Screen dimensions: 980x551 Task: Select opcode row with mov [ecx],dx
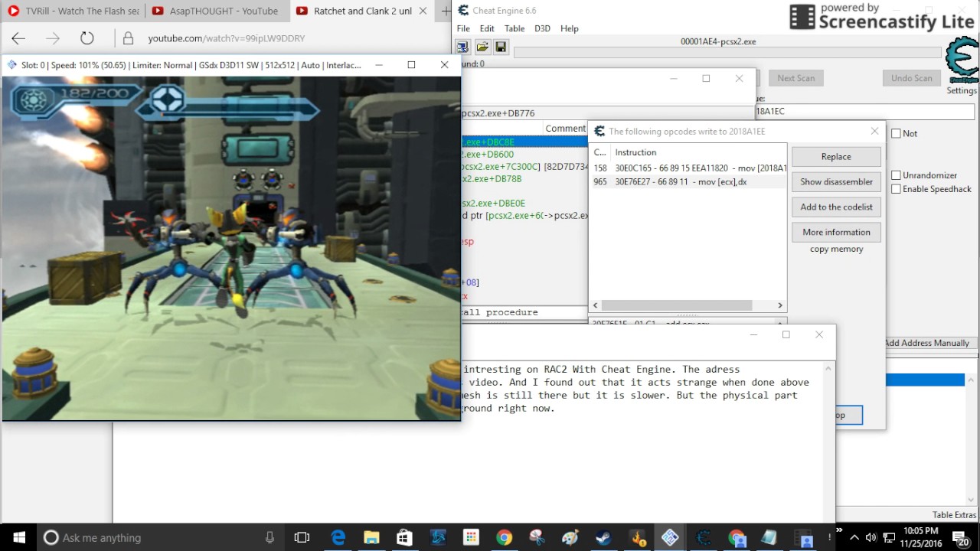coord(689,182)
